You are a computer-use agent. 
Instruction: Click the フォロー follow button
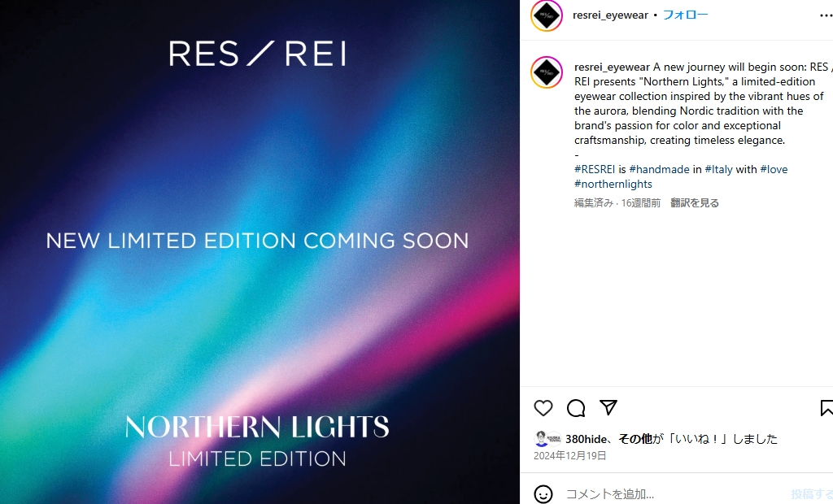[x=685, y=15]
